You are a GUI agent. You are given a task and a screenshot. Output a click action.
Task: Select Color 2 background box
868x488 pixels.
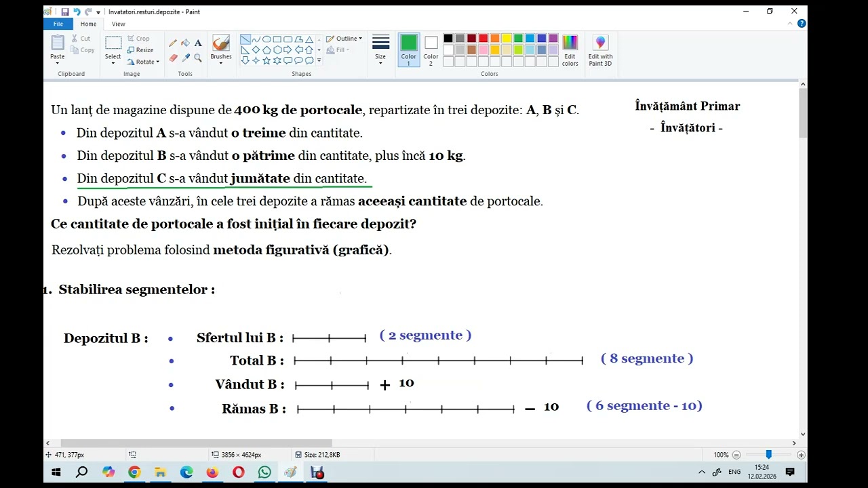[x=431, y=50]
